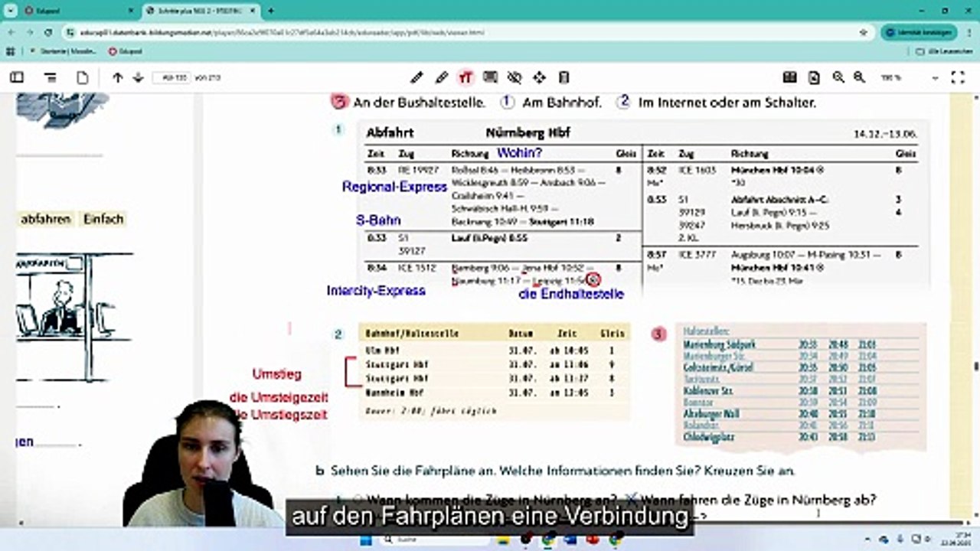The image size is (980, 551).
Task: Open a new browser tab
Action: coord(270,11)
